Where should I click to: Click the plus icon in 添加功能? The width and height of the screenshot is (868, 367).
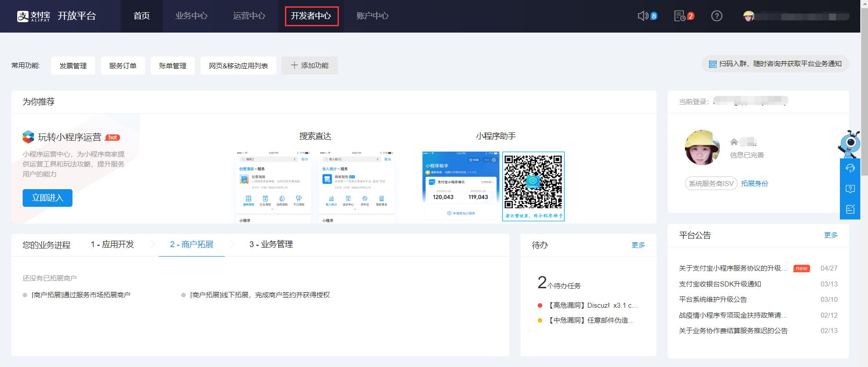[294, 65]
